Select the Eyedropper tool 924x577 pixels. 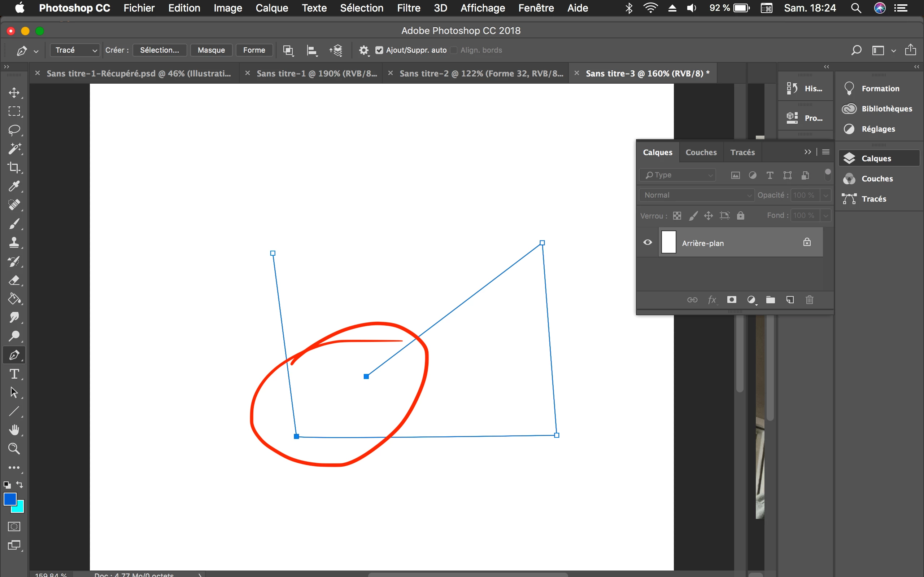click(x=14, y=186)
